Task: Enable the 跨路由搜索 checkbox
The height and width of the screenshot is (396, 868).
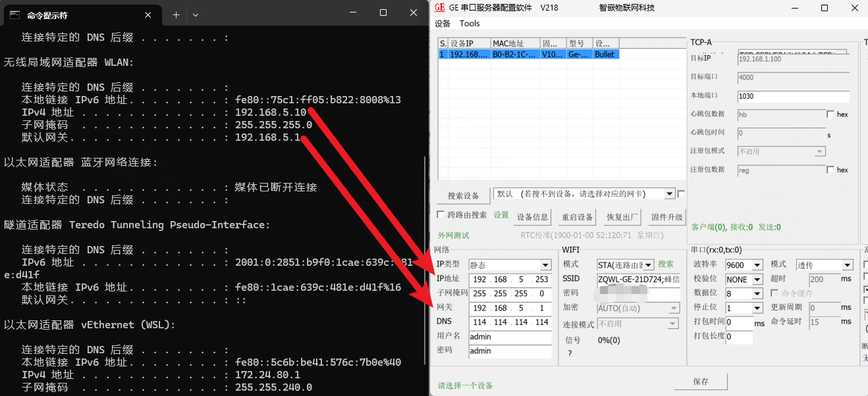Action: pyautogui.click(x=441, y=214)
